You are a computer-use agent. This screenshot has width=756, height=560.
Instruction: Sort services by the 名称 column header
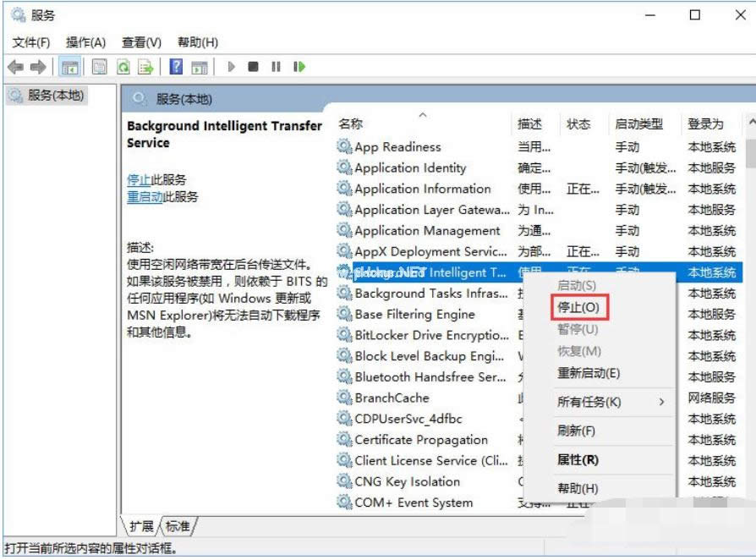[351, 124]
